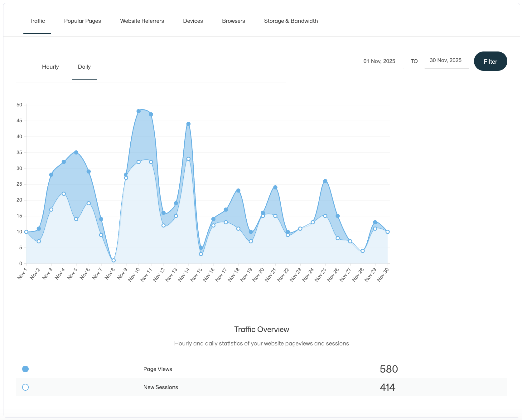
Task: Click the Page Views point on Nov 25
Action: click(x=325, y=181)
